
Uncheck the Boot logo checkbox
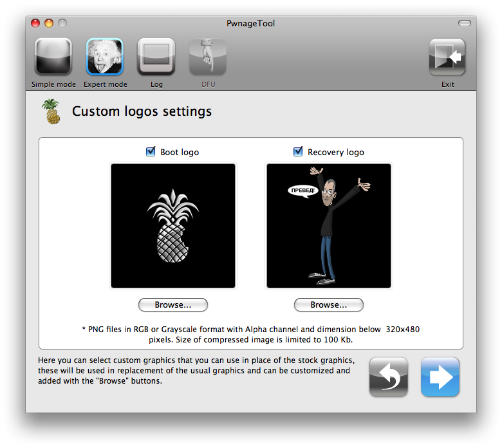[151, 152]
